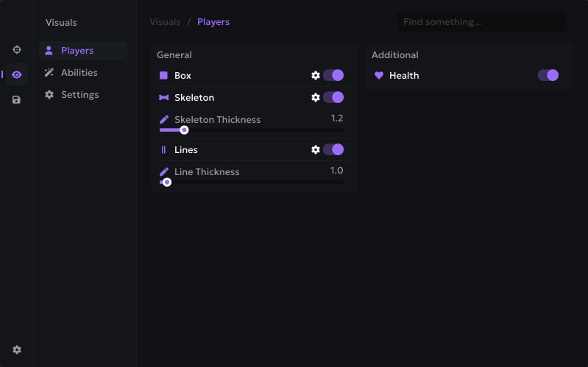The width and height of the screenshot is (588, 367).
Task: Turn off the Skeleton toggle
Action: click(x=333, y=97)
